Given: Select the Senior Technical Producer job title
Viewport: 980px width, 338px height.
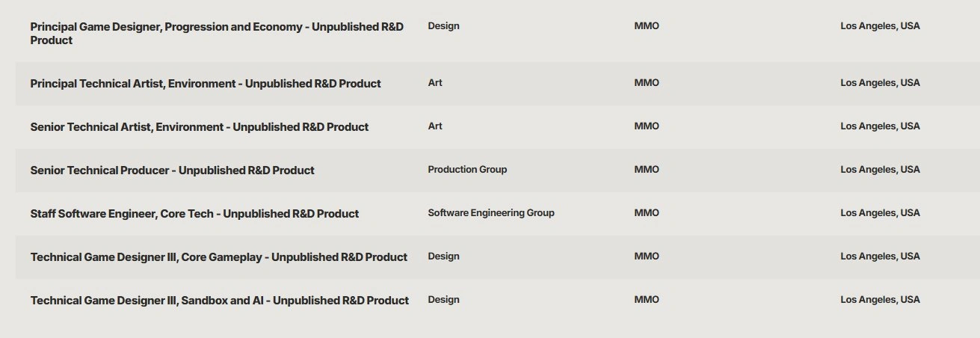Looking at the screenshot, I should pos(172,170).
